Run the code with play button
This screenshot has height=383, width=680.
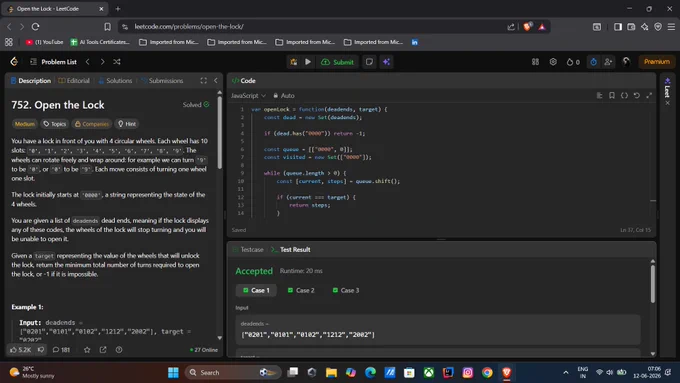[308, 62]
